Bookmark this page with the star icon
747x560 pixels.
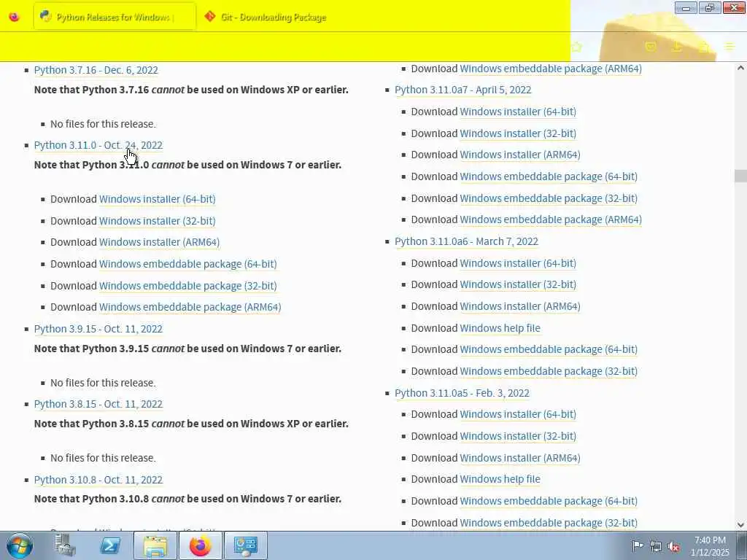tap(577, 47)
